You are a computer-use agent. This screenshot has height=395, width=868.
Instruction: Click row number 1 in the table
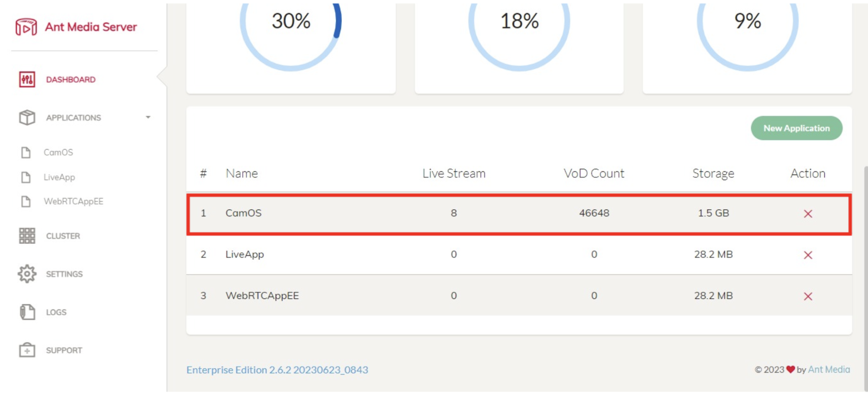tap(203, 213)
